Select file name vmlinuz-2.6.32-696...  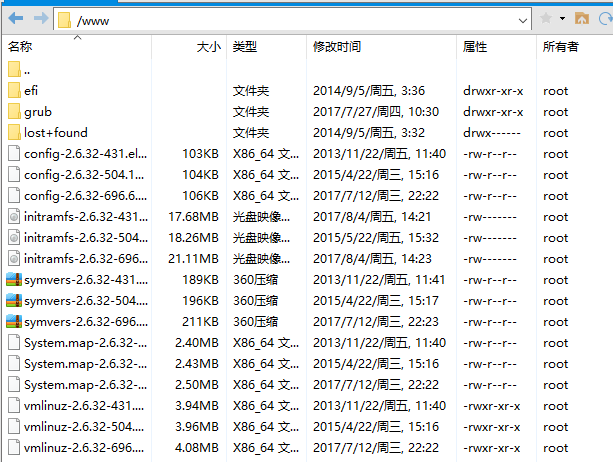click(84, 448)
